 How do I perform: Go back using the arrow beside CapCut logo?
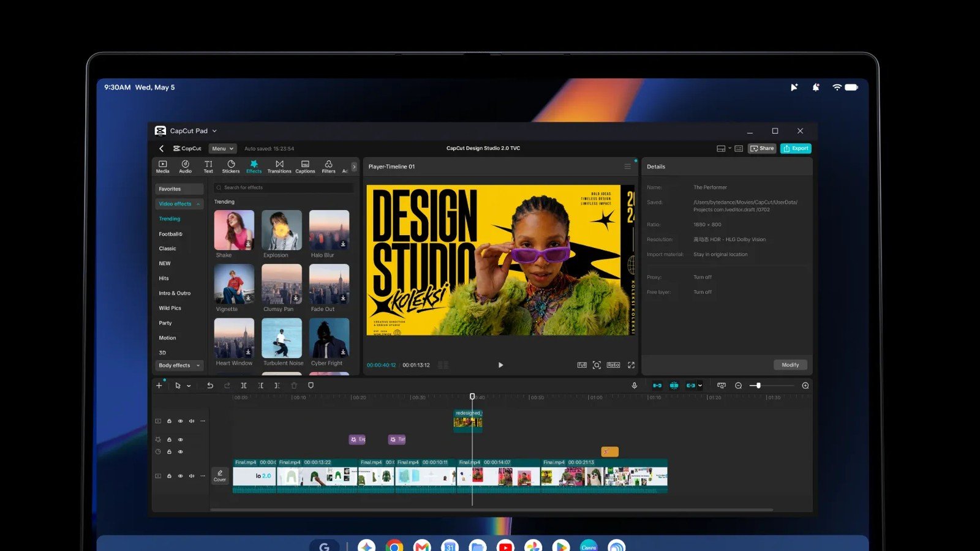point(161,148)
